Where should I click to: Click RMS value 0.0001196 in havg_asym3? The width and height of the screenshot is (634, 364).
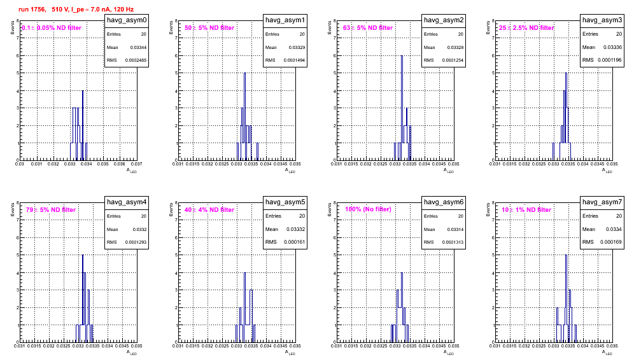pos(610,60)
